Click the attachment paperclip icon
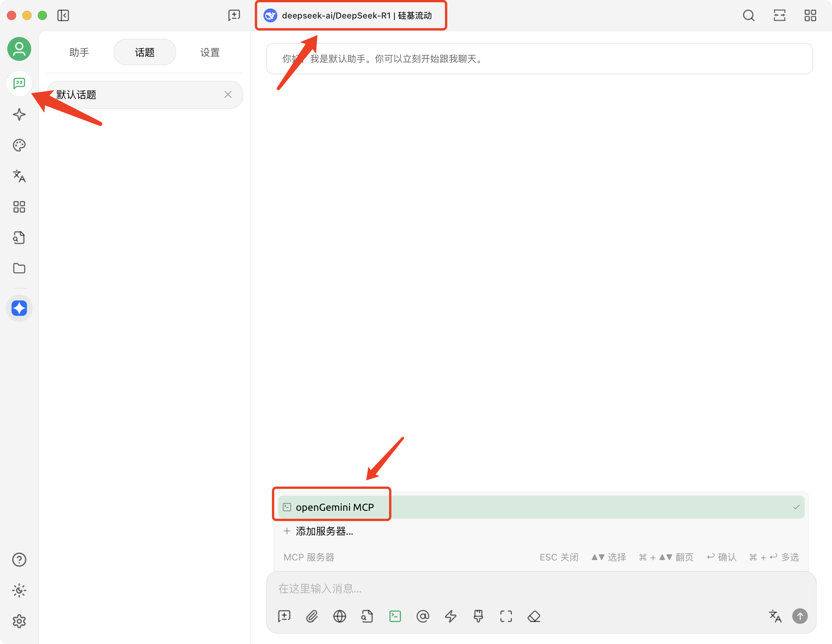The image size is (832, 644). (x=312, y=616)
